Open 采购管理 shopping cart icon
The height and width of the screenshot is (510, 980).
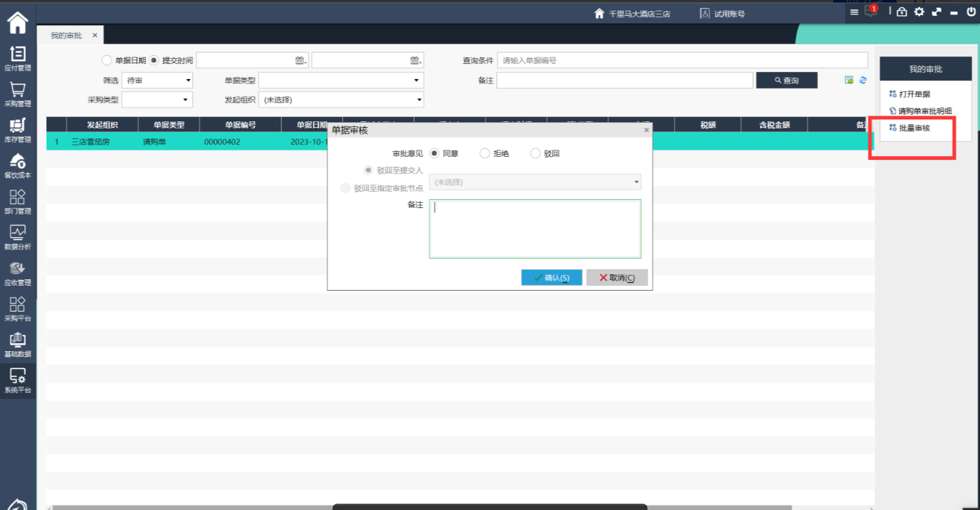point(18,94)
